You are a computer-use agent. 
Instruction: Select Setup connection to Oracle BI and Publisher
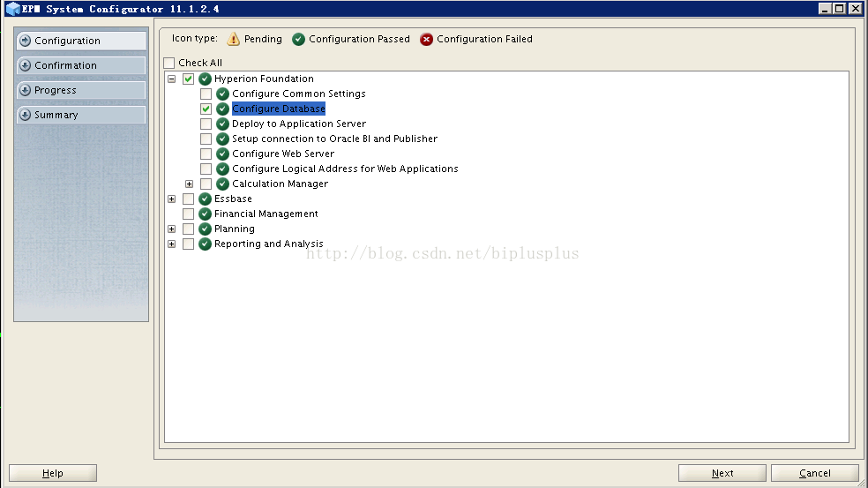point(335,139)
